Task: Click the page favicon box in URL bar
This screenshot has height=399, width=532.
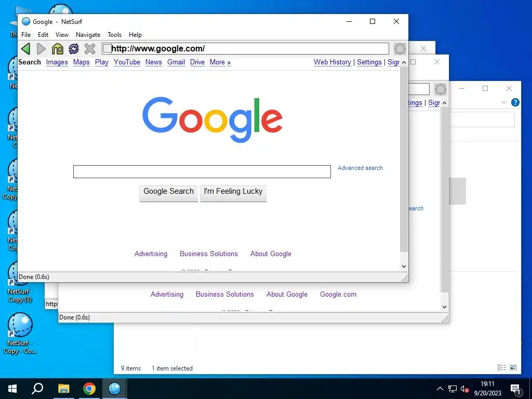Action: 107,48
